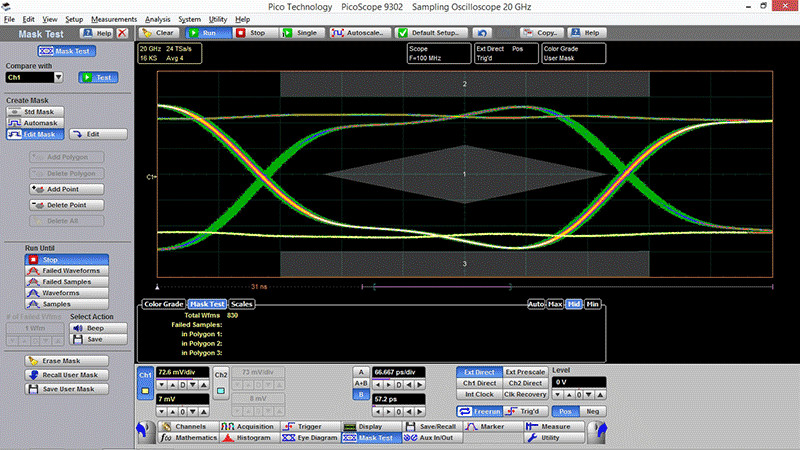Click the yellow Ch1 color swatch
This screenshot has height=450, width=800.
coord(145,390)
